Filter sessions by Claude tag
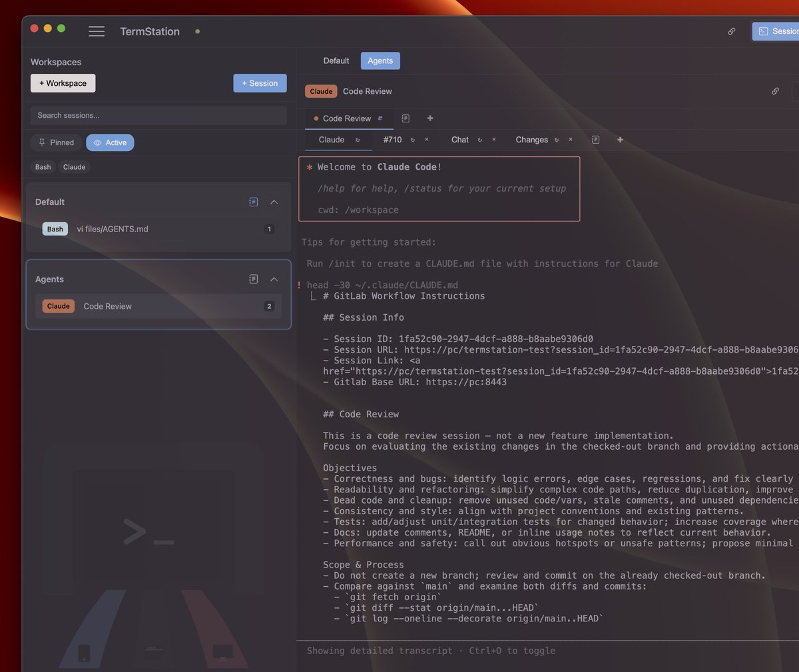Screen dimensions: 799x672 pos(74,167)
